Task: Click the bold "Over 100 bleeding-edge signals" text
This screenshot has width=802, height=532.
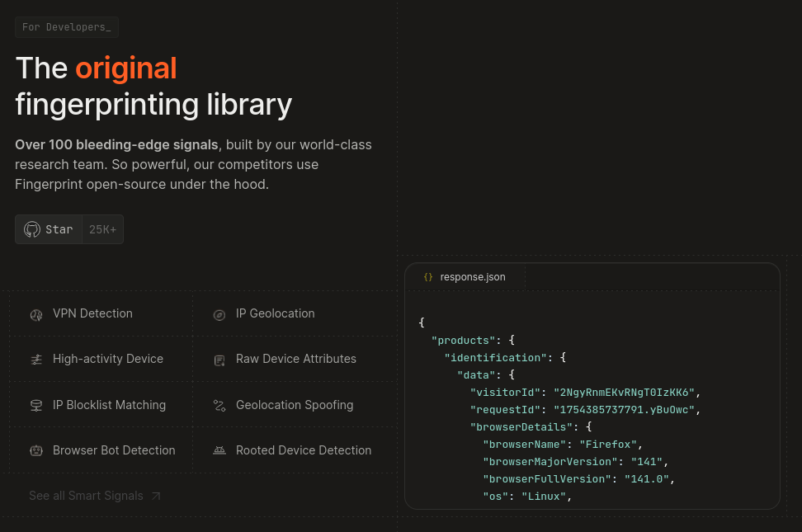Action: (116, 145)
